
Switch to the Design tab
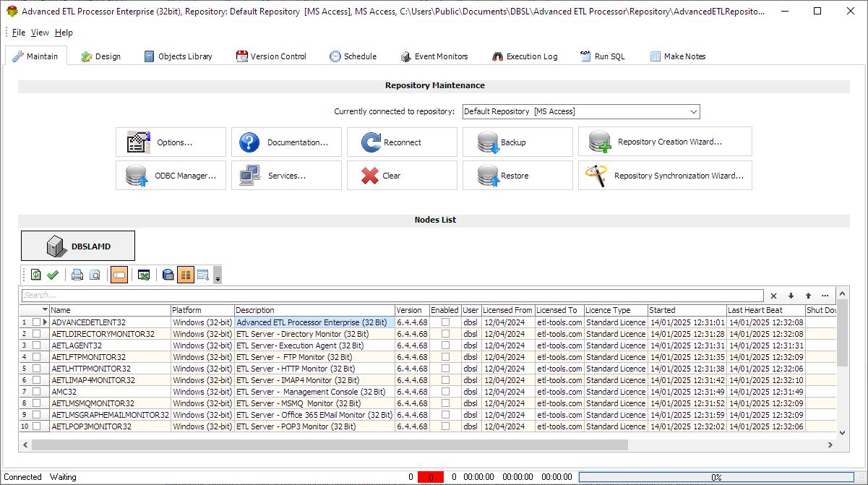click(x=100, y=56)
